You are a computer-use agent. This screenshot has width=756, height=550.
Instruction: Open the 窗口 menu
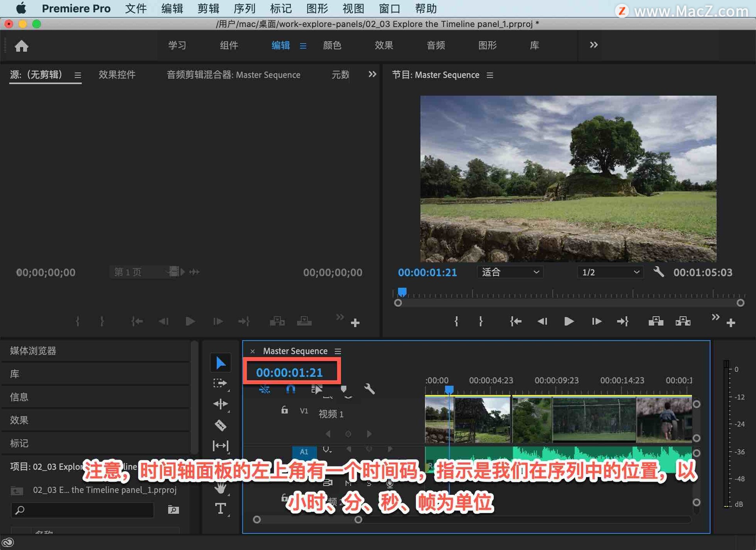tap(389, 8)
